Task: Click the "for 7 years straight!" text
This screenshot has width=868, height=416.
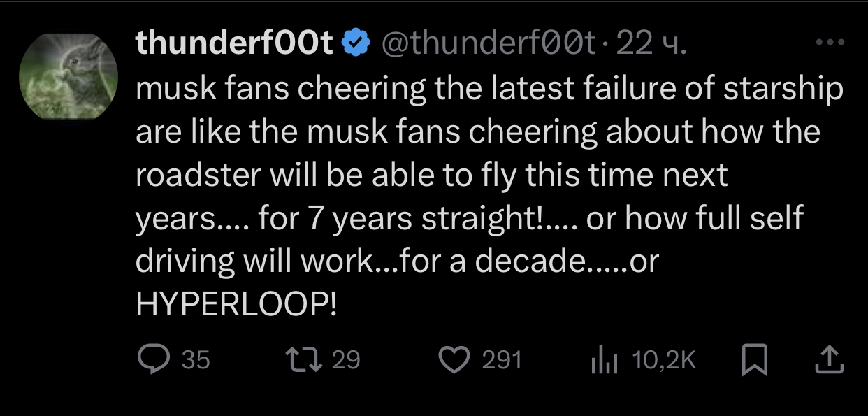Action: pos(405,219)
